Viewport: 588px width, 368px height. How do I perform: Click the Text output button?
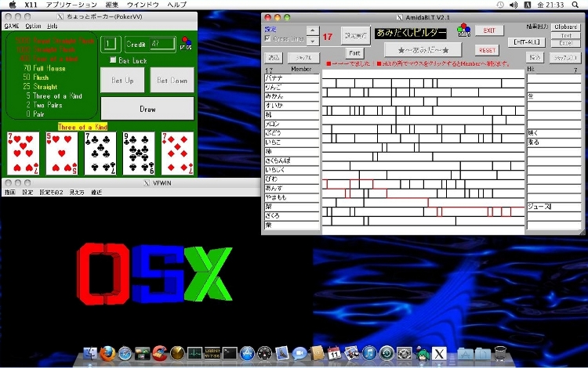point(566,35)
